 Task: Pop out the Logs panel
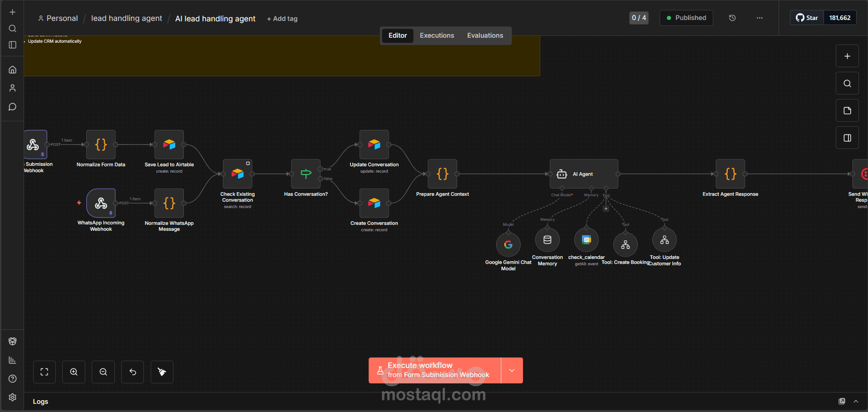coord(842,402)
